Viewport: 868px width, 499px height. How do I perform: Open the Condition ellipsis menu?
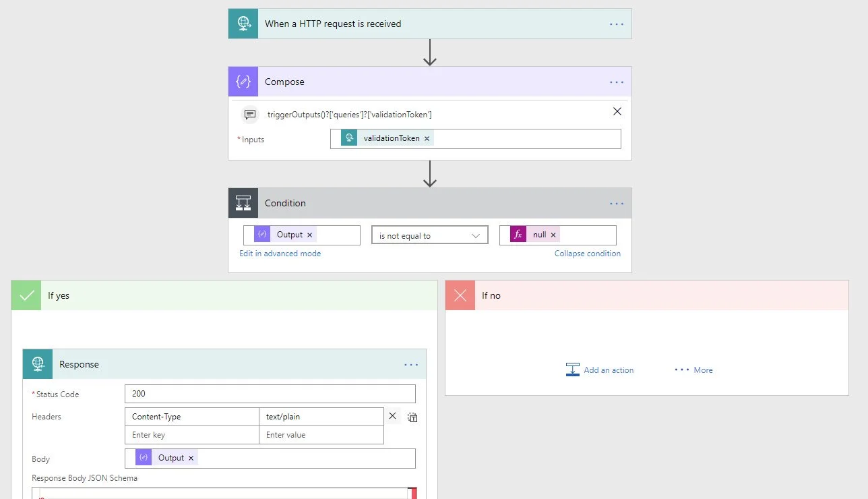pos(617,204)
